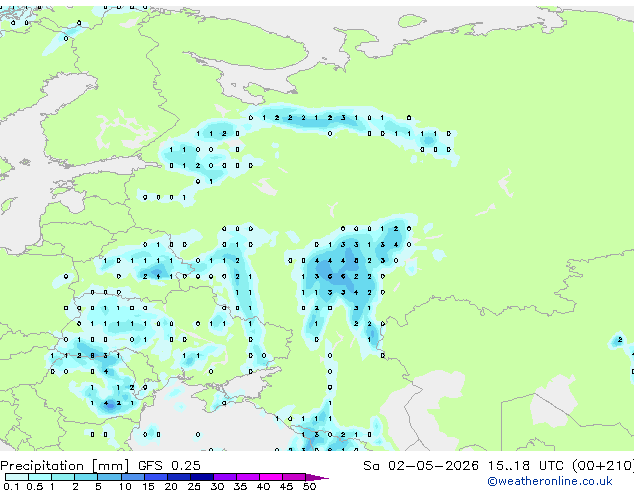Click the above-50 arrow tip of legend
Viewport: 634px width, 490px height.
click(317, 477)
